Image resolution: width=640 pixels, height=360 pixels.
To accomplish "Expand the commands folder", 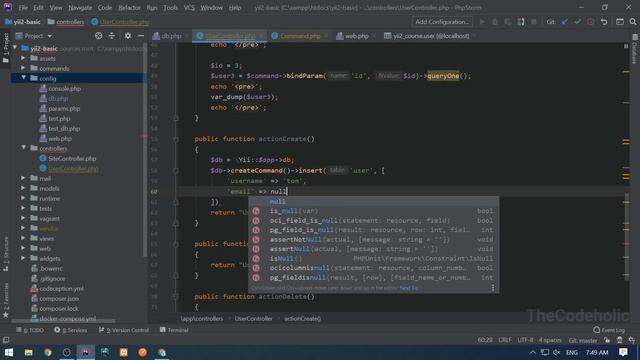I will click(x=23, y=68).
